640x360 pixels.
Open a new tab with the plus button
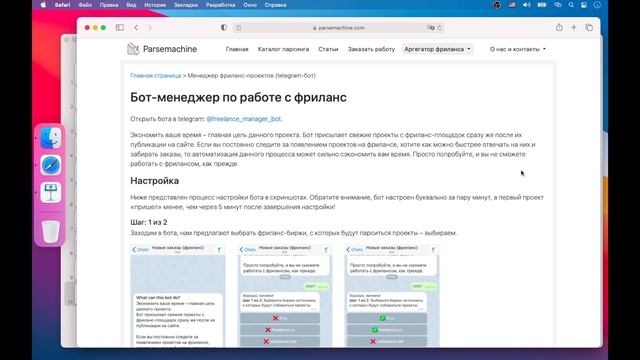(574, 27)
